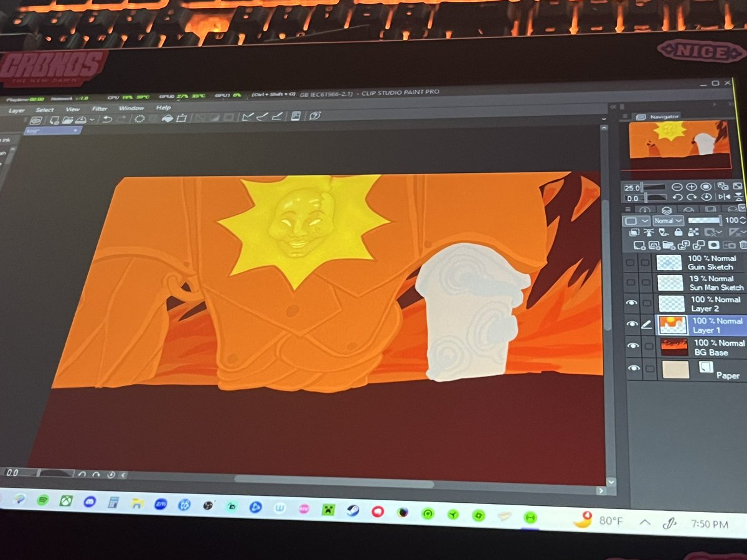Image resolution: width=747 pixels, height=560 pixels.
Task: Hide the BG Base layer
Action: click(634, 346)
